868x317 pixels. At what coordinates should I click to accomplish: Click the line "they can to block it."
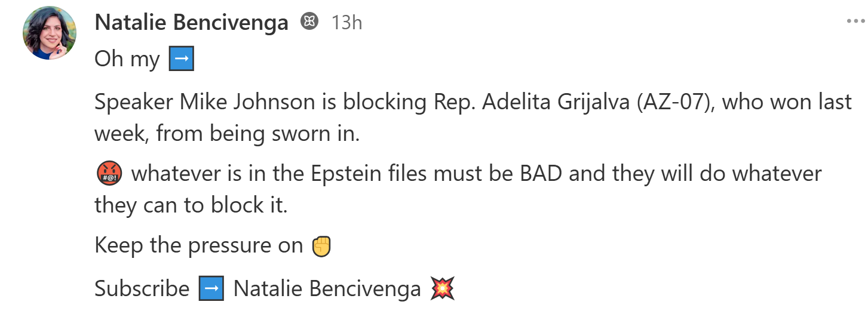pos(191,205)
